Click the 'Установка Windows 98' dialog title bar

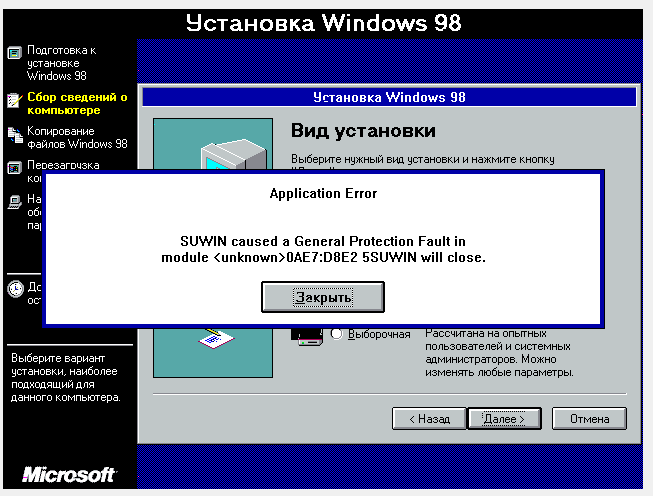[x=389, y=97]
